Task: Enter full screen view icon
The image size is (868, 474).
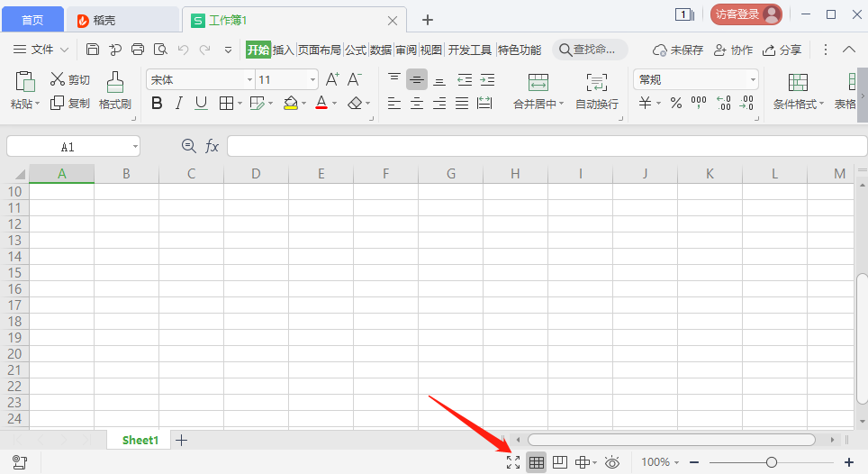Action: (x=513, y=462)
